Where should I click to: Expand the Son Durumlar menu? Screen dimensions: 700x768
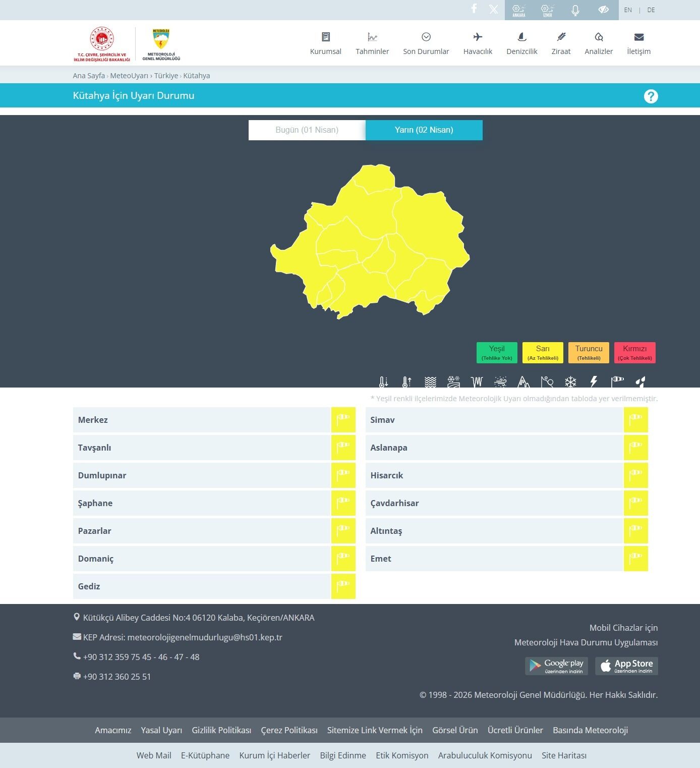(426, 43)
